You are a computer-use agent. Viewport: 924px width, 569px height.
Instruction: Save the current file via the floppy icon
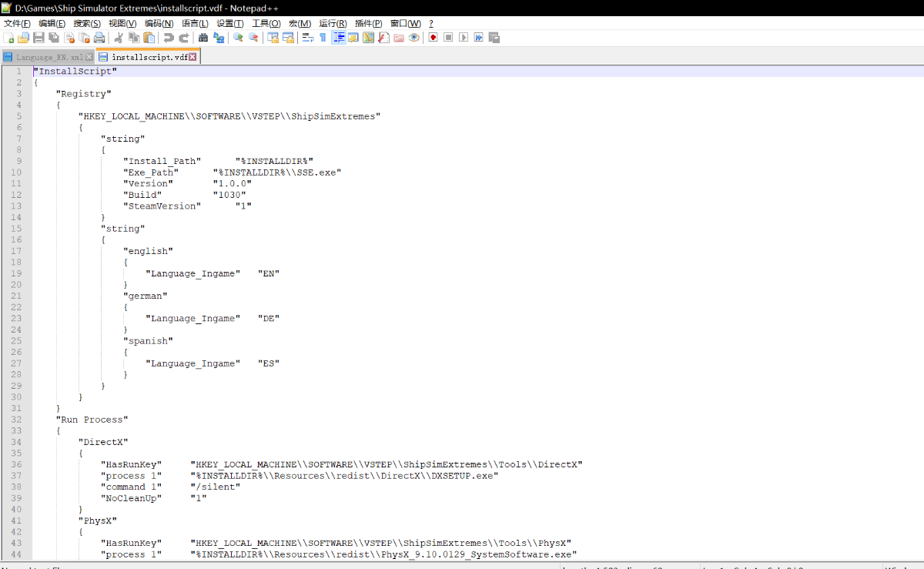pyautogui.click(x=38, y=37)
